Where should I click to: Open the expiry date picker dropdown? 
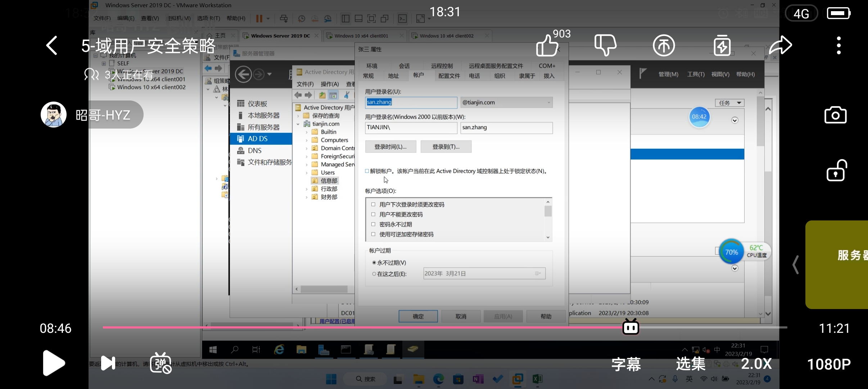click(538, 273)
